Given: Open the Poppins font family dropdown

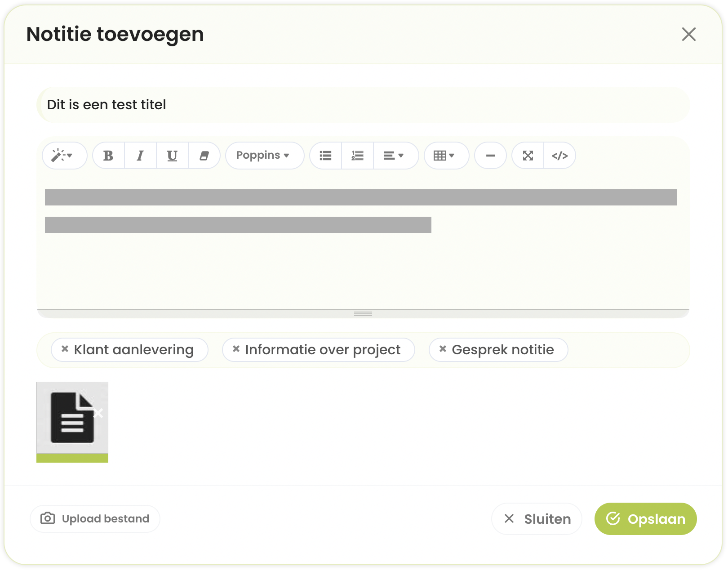Looking at the screenshot, I should tap(264, 156).
